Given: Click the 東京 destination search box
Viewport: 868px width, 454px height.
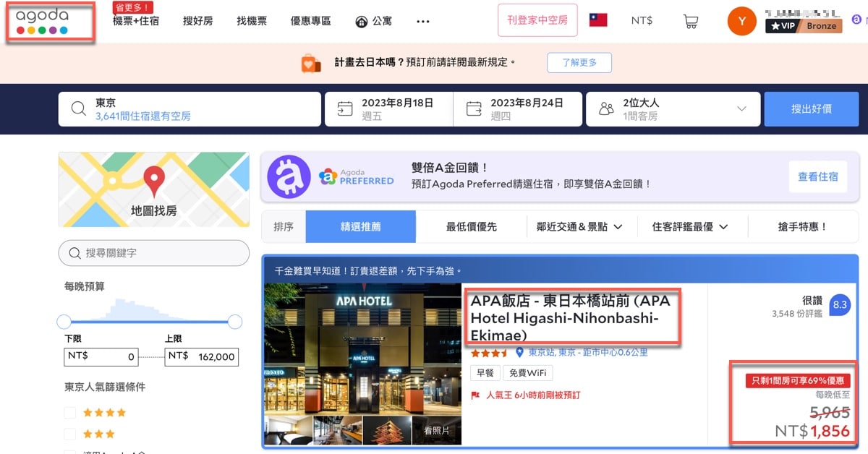Looking at the screenshot, I should pos(190,109).
